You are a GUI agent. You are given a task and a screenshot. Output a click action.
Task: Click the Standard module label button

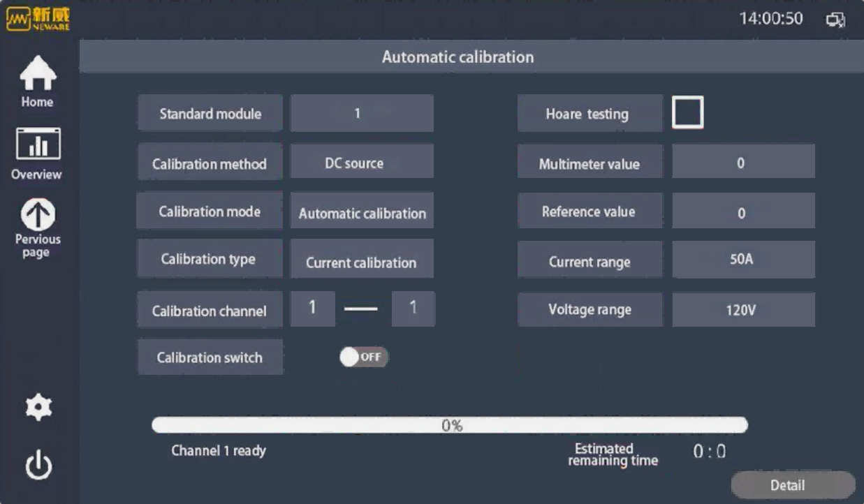click(x=210, y=113)
